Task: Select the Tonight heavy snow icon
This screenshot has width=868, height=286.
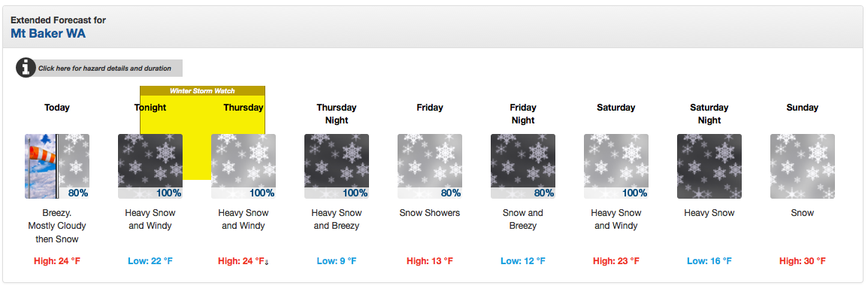Action: pos(150,166)
